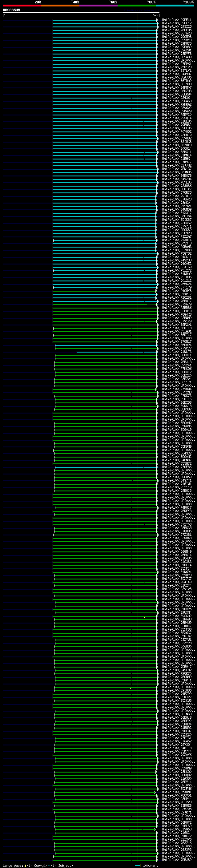Click the cyan ~100% identity legend segment
The width and height of the screenshot is (197, 868).
click(x=175, y=6)
